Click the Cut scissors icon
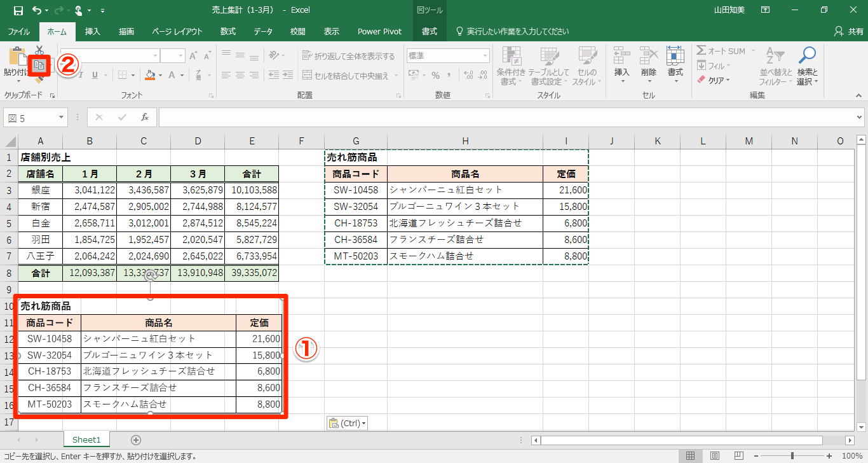 (39, 50)
